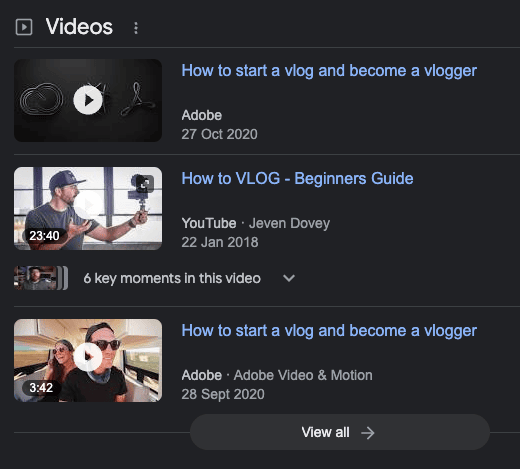Viewport: 520px width, 469px height.
Task: Click the 'YouTube' source label
Action: (x=209, y=223)
